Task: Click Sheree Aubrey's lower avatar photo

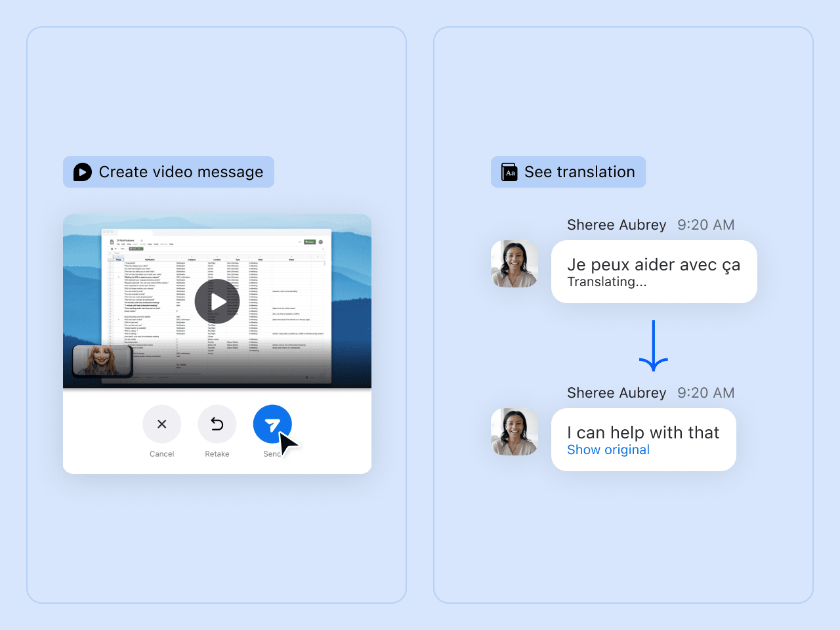Action: (514, 431)
